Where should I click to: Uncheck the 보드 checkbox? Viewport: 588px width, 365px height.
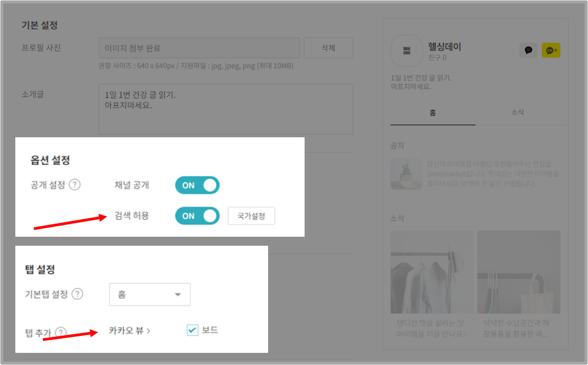click(x=192, y=330)
